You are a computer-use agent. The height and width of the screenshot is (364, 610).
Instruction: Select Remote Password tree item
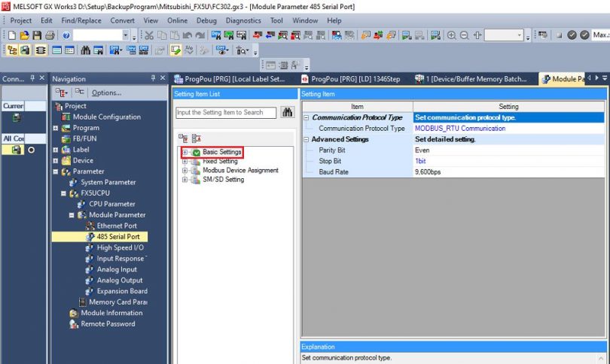click(x=108, y=323)
